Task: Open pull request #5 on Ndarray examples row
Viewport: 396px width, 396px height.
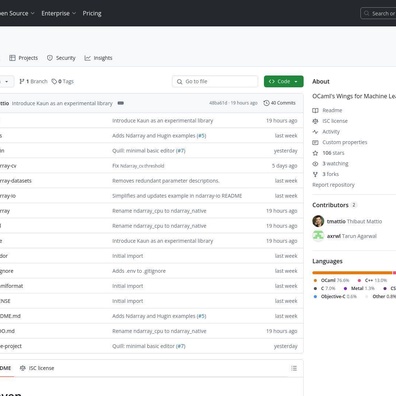Action: click(x=202, y=136)
